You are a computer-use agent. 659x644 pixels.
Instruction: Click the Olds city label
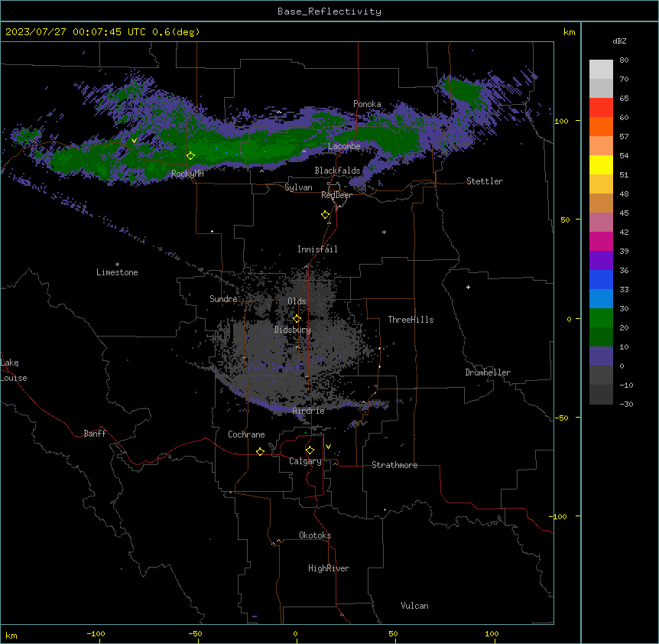[x=297, y=301]
